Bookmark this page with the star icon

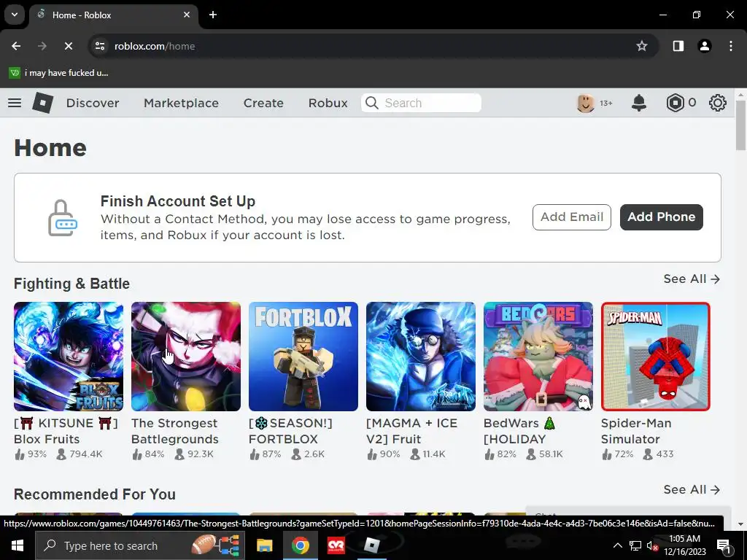coord(642,46)
